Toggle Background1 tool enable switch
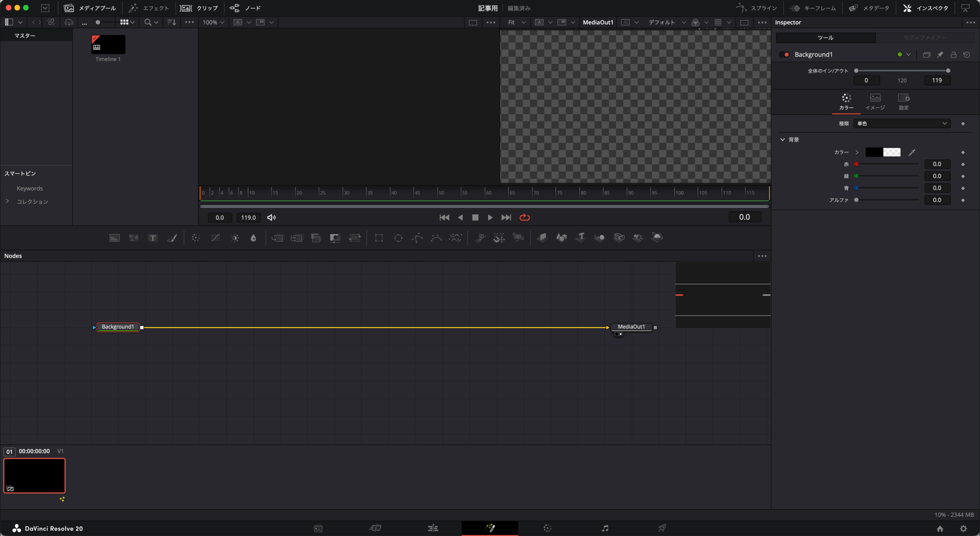This screenshot has height=536, width=980. point(784,55)
